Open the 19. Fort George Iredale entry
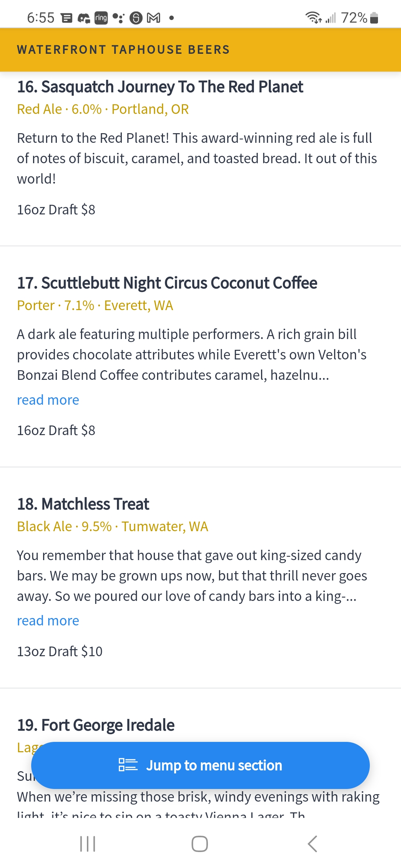 (x=96, y=725)
